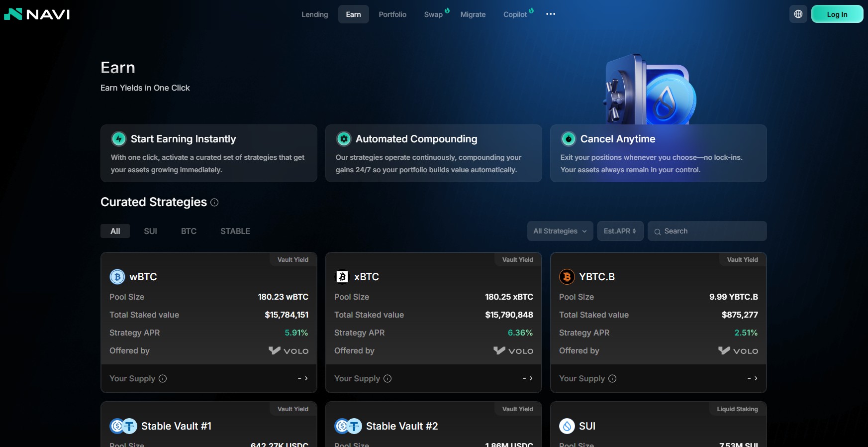Click the wBTC card Vault Yield tag
Image resolution: width=868 pixels, height=447 pixels.
pyautogui.click(x=293, y=260)
